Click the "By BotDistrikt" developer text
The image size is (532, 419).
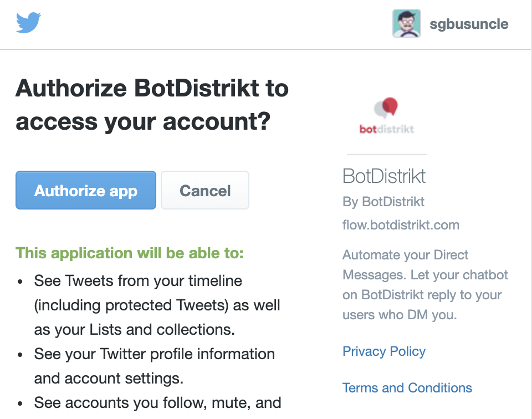click(383, 201)
